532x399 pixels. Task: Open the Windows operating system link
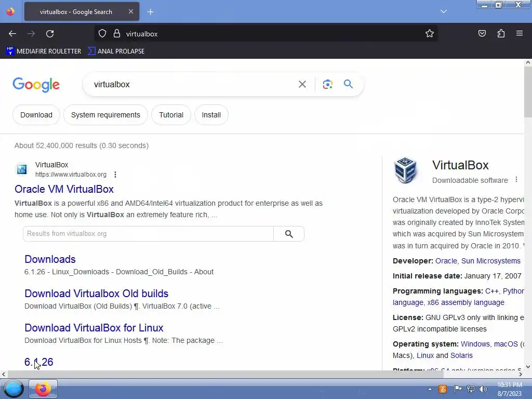(x=475, y=344)
